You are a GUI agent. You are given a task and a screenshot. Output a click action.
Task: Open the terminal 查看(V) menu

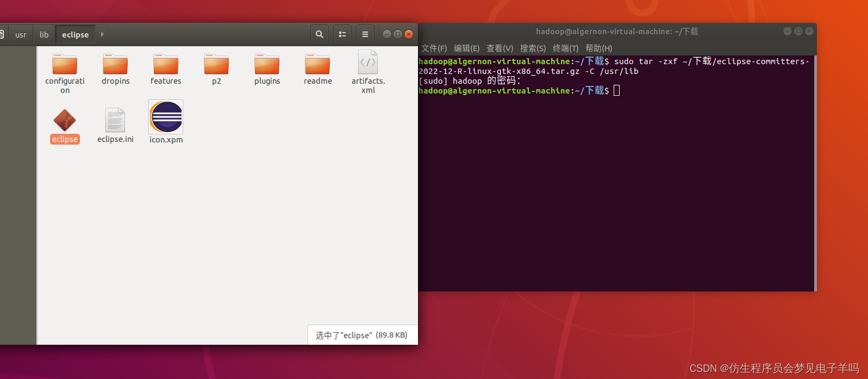pos(500,48)
